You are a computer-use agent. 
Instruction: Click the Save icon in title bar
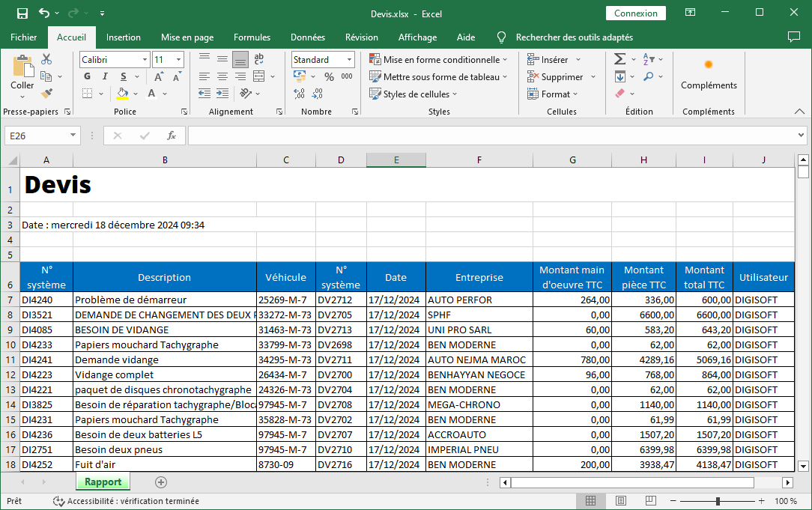pos(22,13)
